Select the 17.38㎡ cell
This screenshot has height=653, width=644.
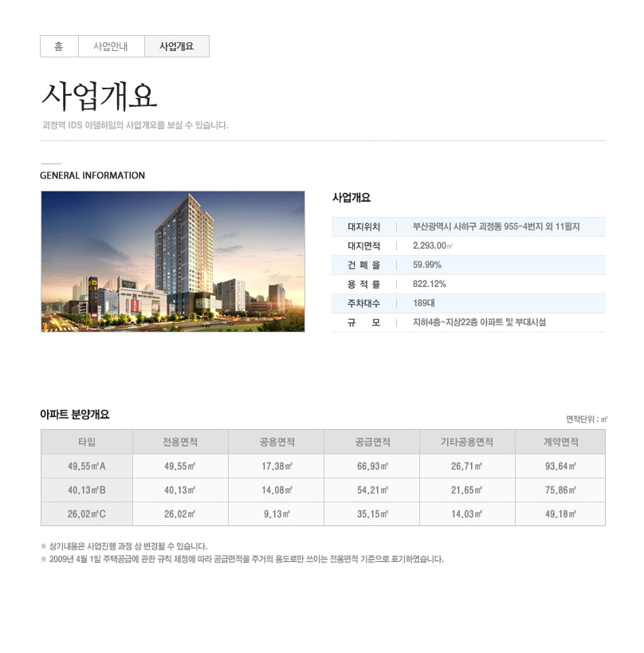point(277,466)
